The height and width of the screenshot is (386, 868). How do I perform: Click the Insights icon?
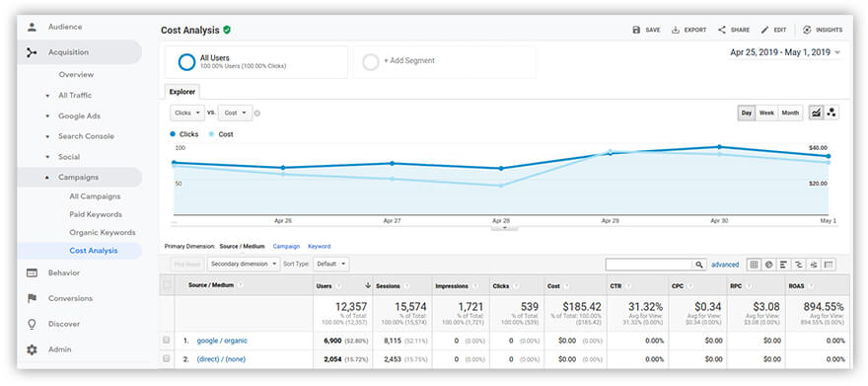807,30
